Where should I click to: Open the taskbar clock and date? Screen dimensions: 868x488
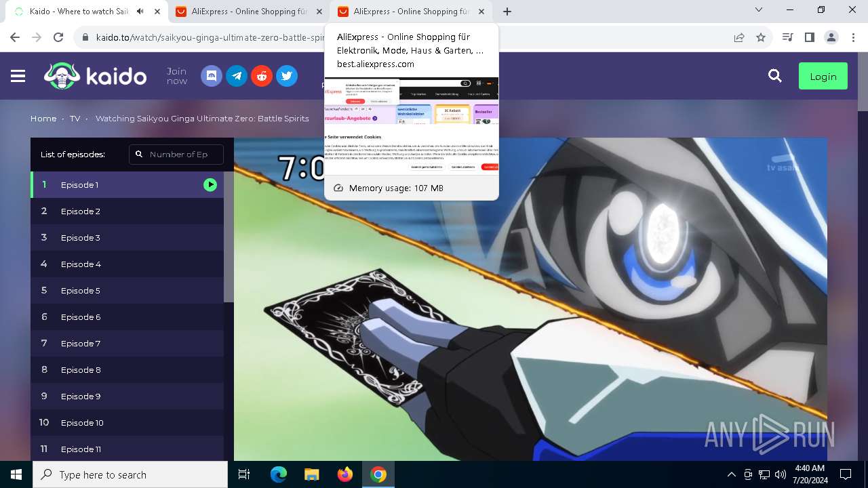coord(809,474)
